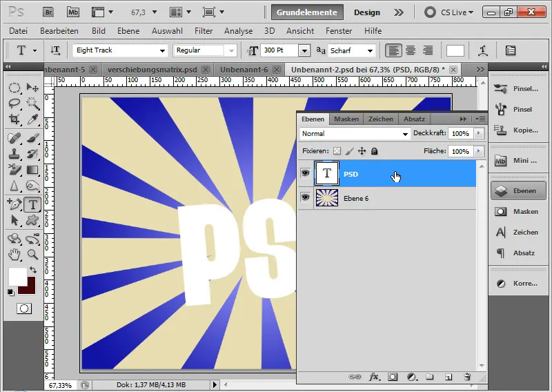The image size is (552, 392).
Task: Select the Custom Shape tool
Action: [x=32, y=220]
